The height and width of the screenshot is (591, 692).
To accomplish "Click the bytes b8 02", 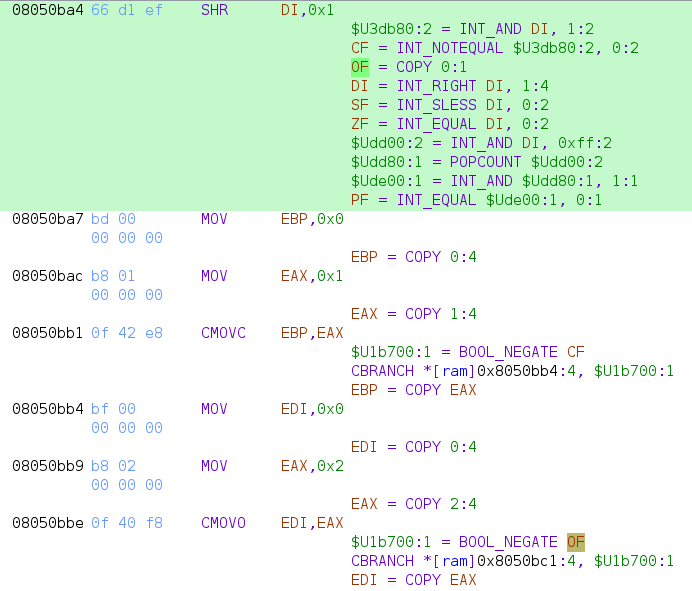I will [113, 466].
